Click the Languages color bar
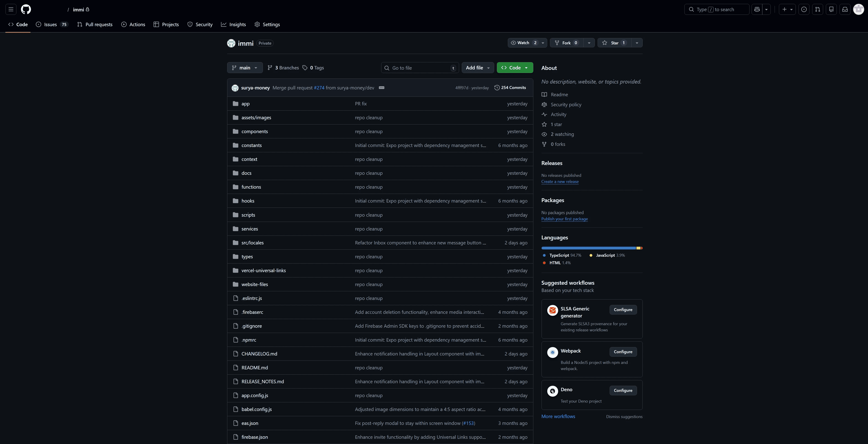The height and width of the screenshot is (444, 868). [591, 248]
